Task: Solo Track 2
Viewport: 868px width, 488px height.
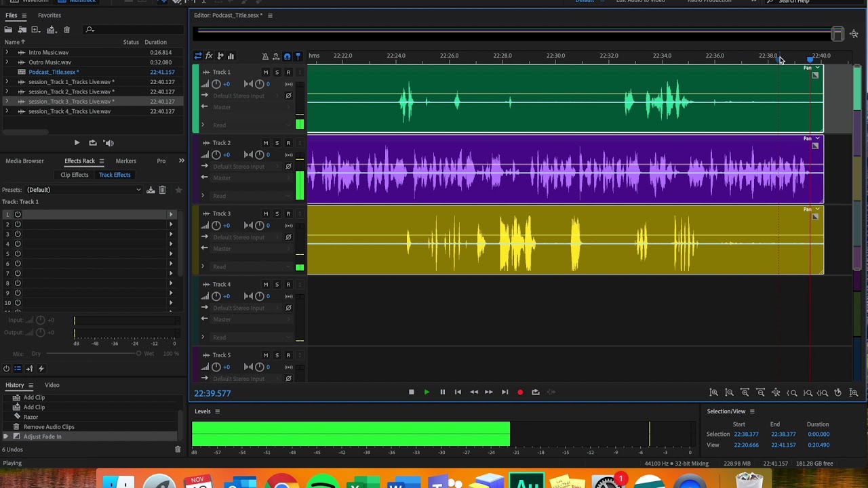Action: tap(277, 143)
